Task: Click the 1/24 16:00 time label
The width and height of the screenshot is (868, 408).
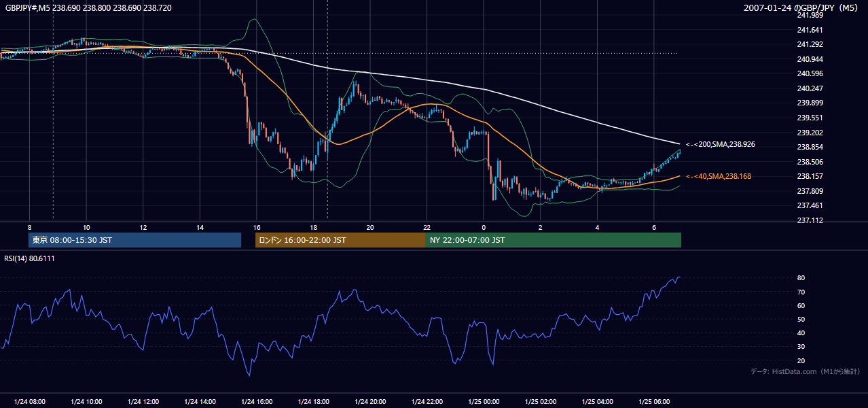Action: tap(257, 402)
